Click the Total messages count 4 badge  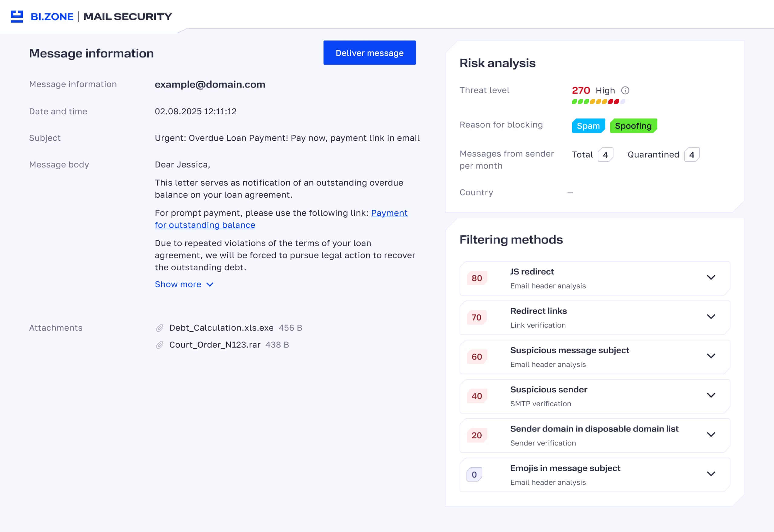(605, 155)
